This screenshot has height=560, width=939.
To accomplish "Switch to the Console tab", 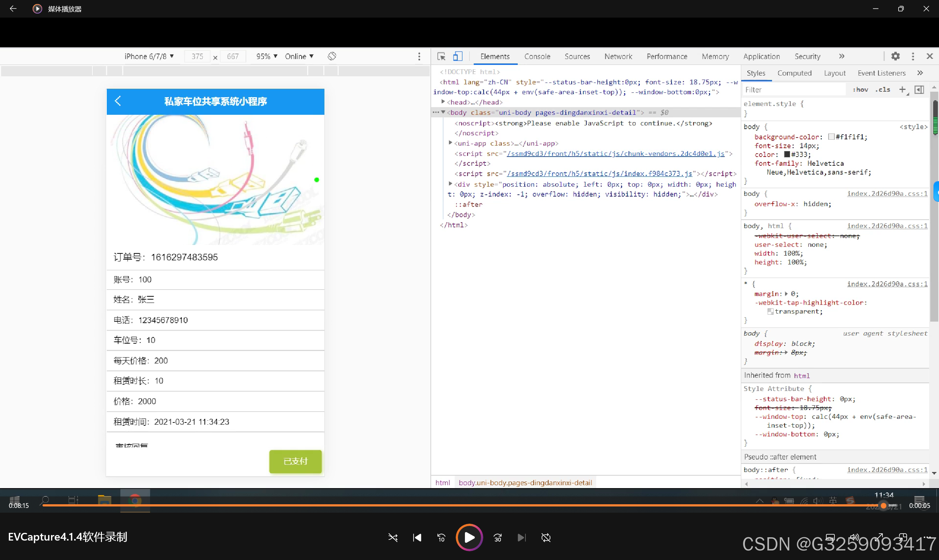I will tap(537, 56).
